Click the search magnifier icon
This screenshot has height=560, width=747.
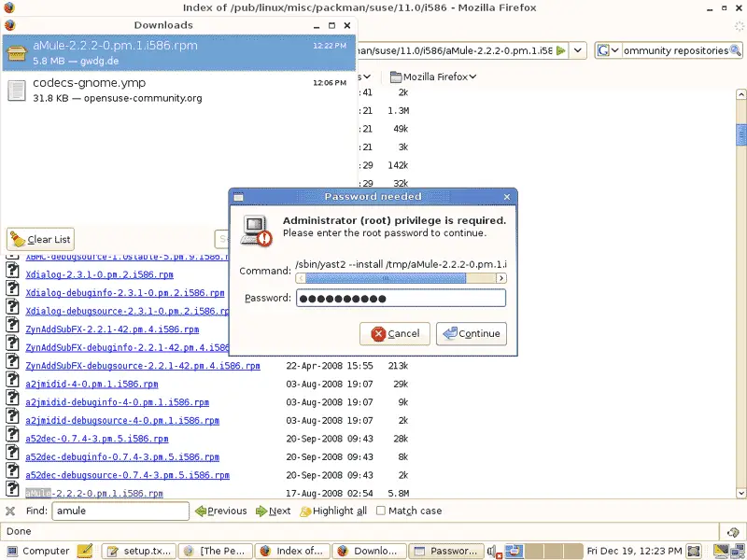coord(736,50)
